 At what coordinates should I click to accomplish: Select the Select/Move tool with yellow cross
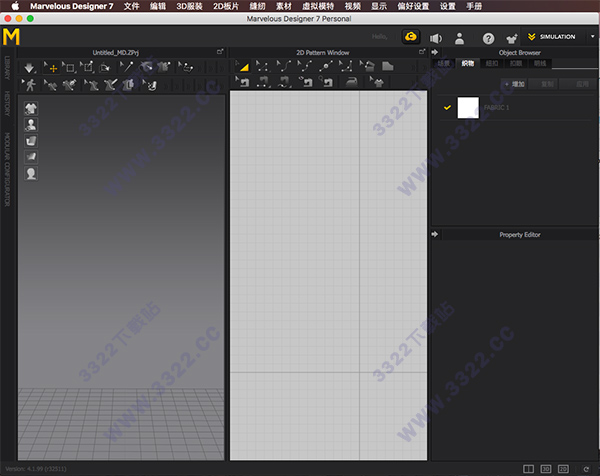click(51, 68)
